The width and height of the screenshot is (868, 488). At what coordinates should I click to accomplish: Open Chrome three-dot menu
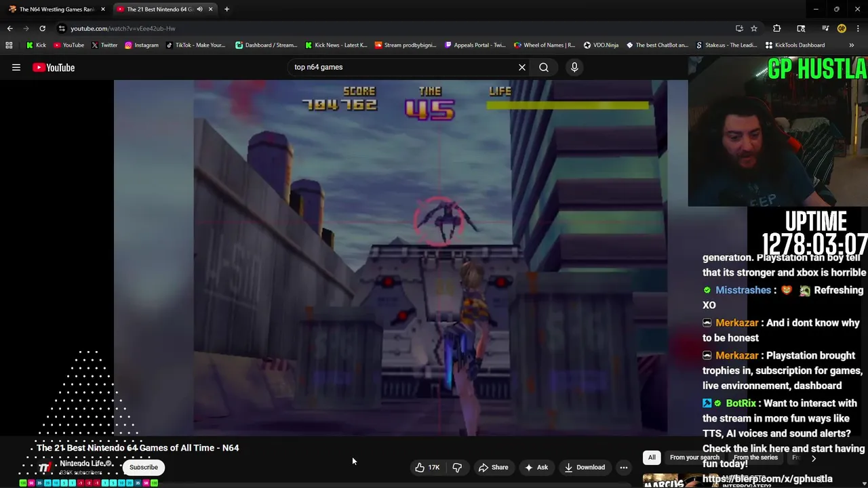click(858, 28)
